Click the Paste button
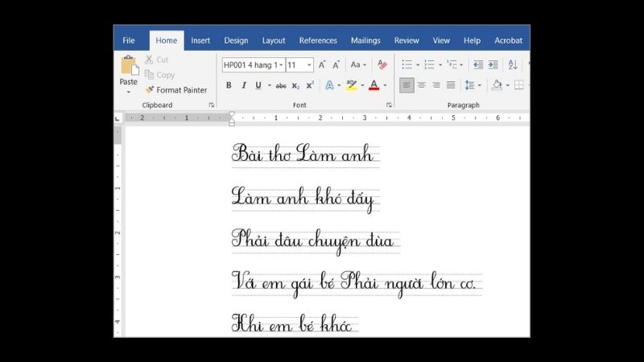 coord(129,71)
